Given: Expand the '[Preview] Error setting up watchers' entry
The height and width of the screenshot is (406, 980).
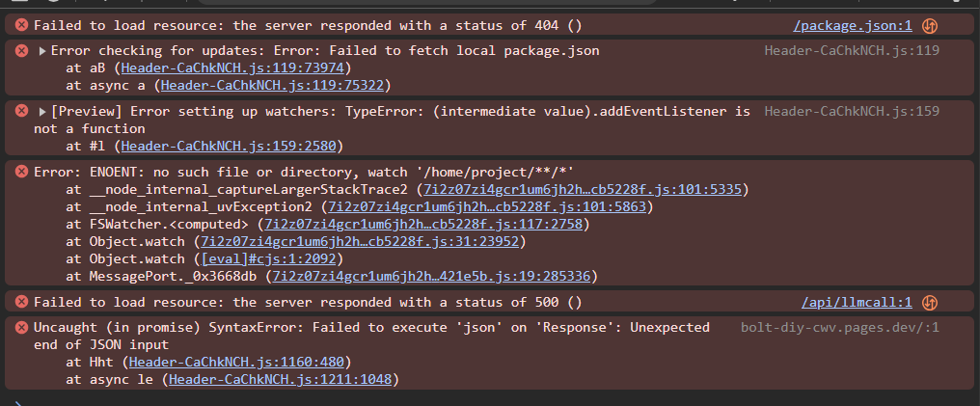Looking at the screenshot, I should pos(42,112).
